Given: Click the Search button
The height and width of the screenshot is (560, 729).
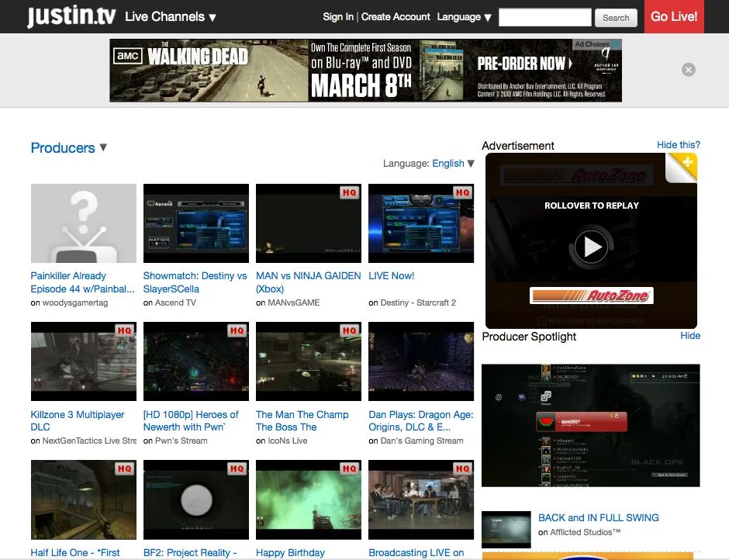Looking at the screenshot, I should [616, 18].
